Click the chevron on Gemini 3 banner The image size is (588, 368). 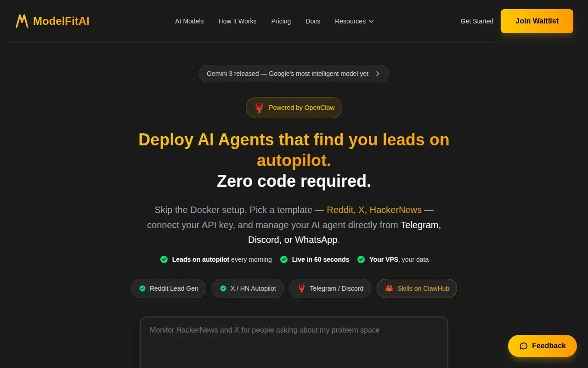[x=378, y=74]
